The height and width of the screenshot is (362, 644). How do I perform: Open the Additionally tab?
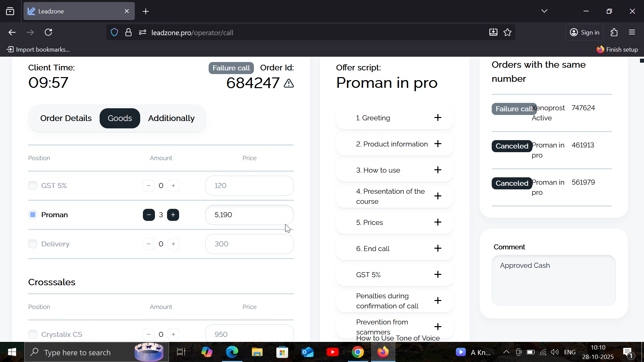pyautogui.click(x=171, y=118)
